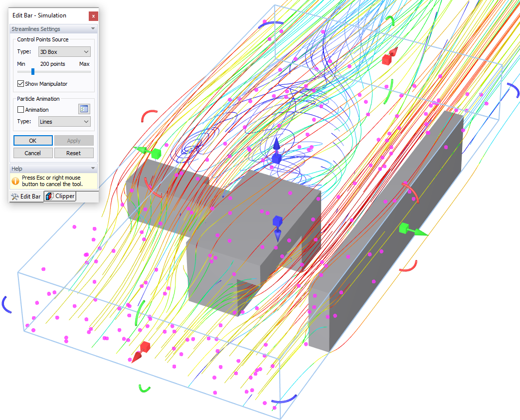Click the Reset button

click(x=74, y=153)
